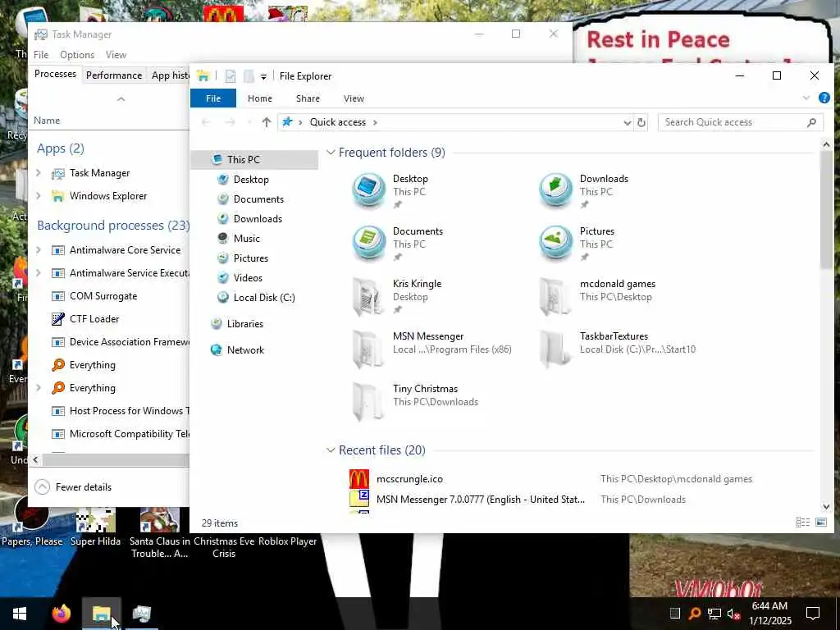Open the mcdonald games folder icon
The image size is (840, 630).
555,295
